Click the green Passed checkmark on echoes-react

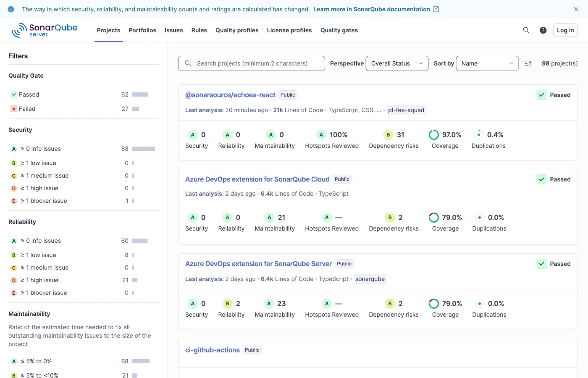point(541,95)
